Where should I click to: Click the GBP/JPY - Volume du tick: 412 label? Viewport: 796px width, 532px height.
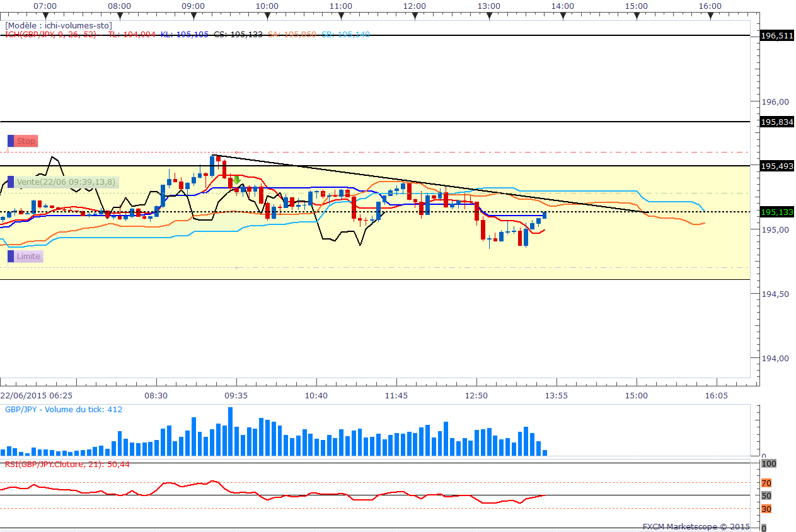(x=64, y=410)
